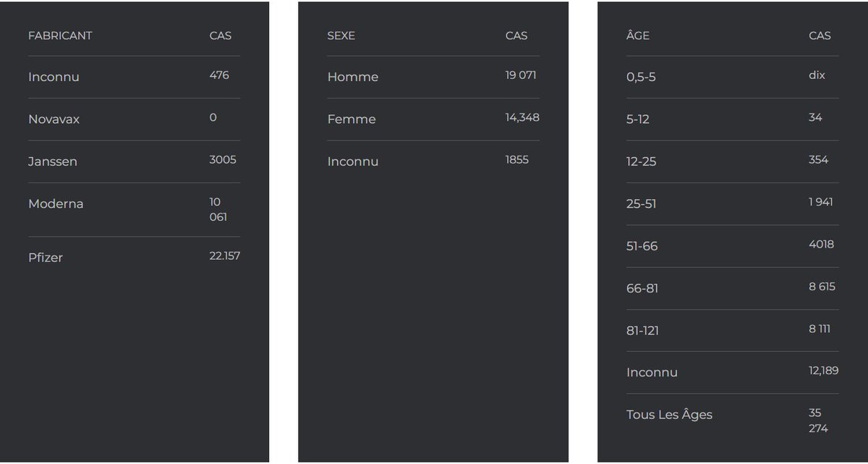Select the Inconnu manufacturer row

pyautogui.click(x=54, y=77)
